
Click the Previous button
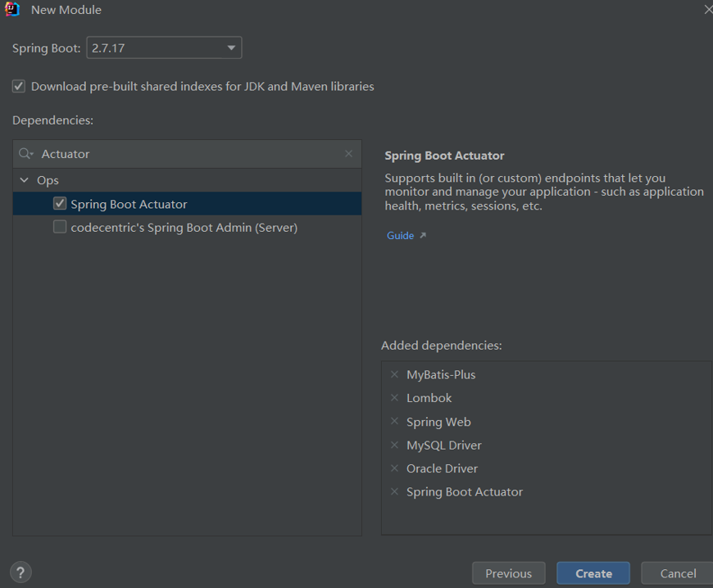(x=508, y=572)
